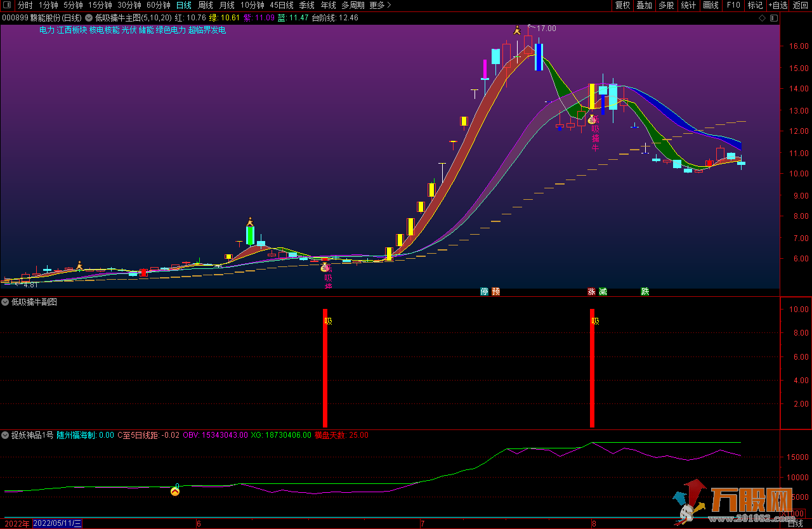Click the 台阶线: 12.46 value label
The width and height of the screenshot is (812, 529).
click(x=335, y=18)
